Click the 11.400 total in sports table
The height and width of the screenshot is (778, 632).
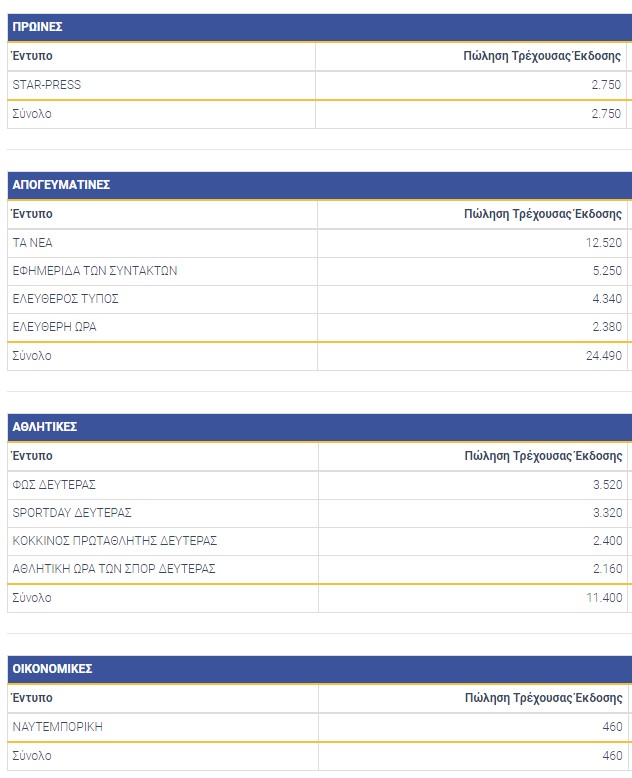603,598
